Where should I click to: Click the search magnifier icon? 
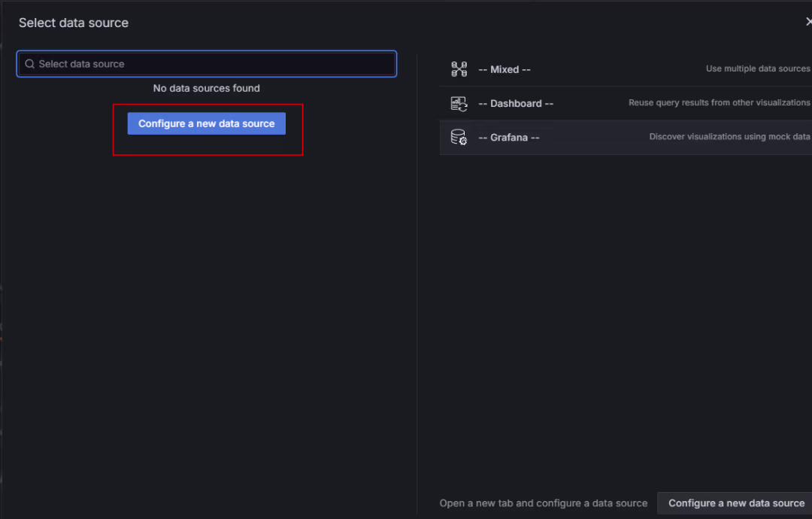29,64
